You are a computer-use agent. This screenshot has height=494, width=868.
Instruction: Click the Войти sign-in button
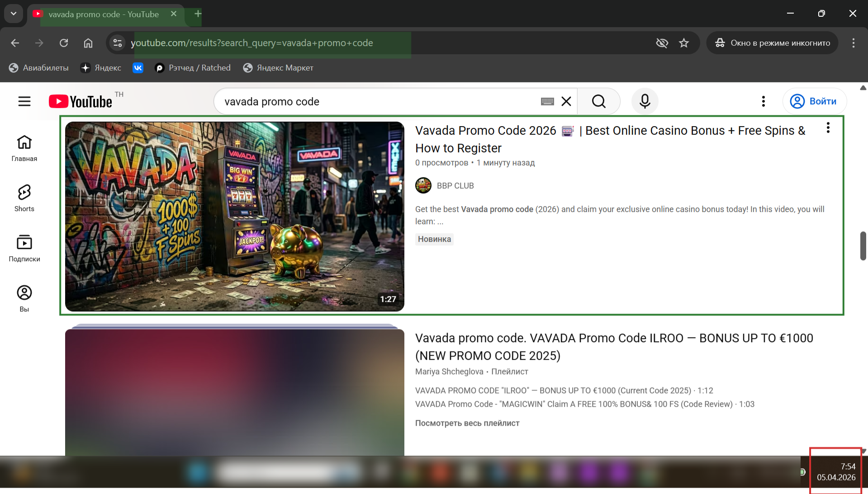pos(814,101)
